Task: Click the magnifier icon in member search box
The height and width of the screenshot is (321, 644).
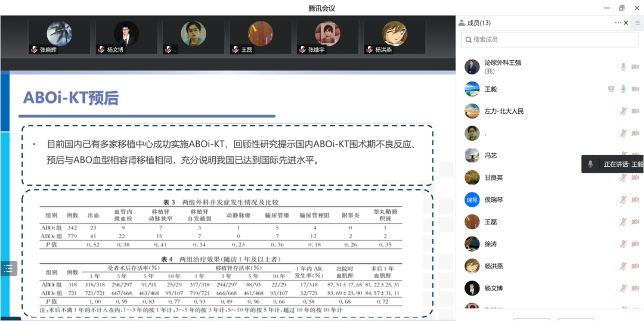Action: coord(468,40)
